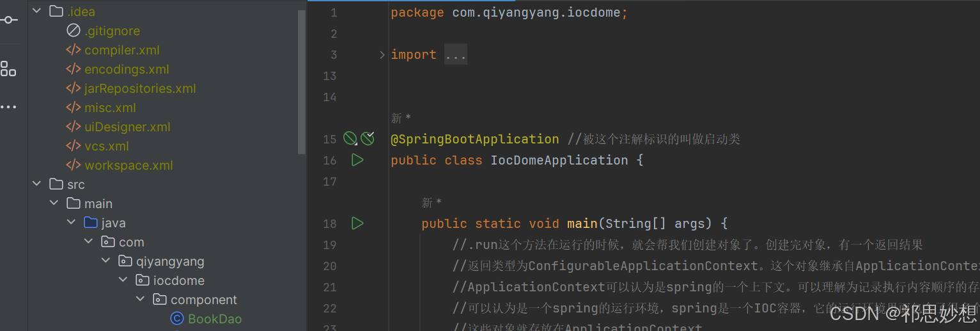Run IocDomeApplication class from line 16 gutter
The height and width of the screenshot is (331, 980).
[357, 160]
